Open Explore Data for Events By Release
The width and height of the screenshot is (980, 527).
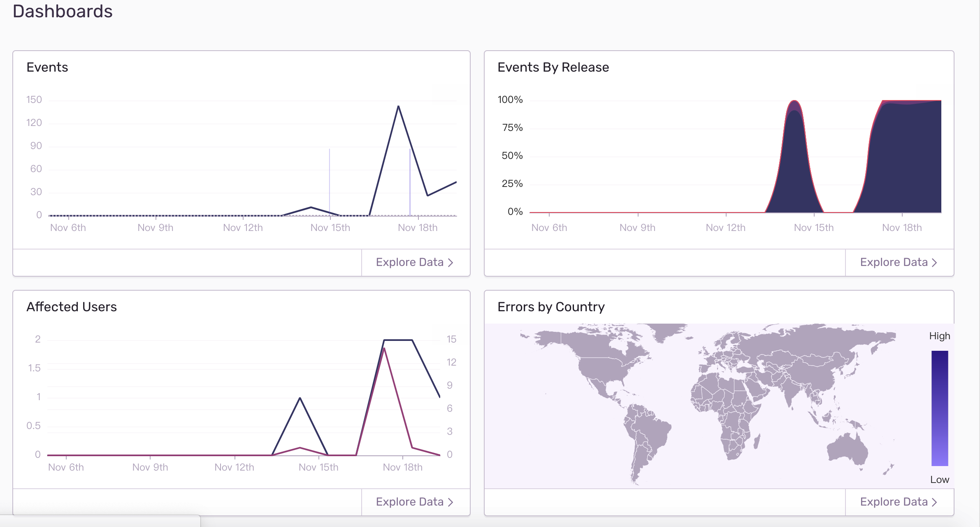point(899,262)
